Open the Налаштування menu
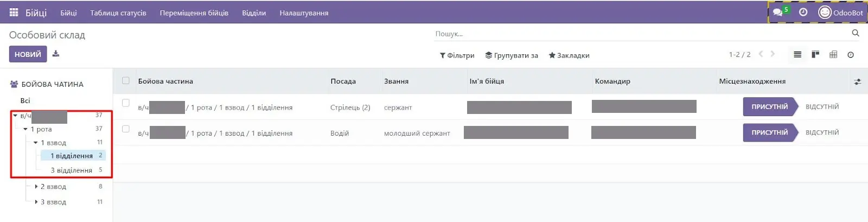The height and width of the screenshot is (222, 868). coord(304,12)
